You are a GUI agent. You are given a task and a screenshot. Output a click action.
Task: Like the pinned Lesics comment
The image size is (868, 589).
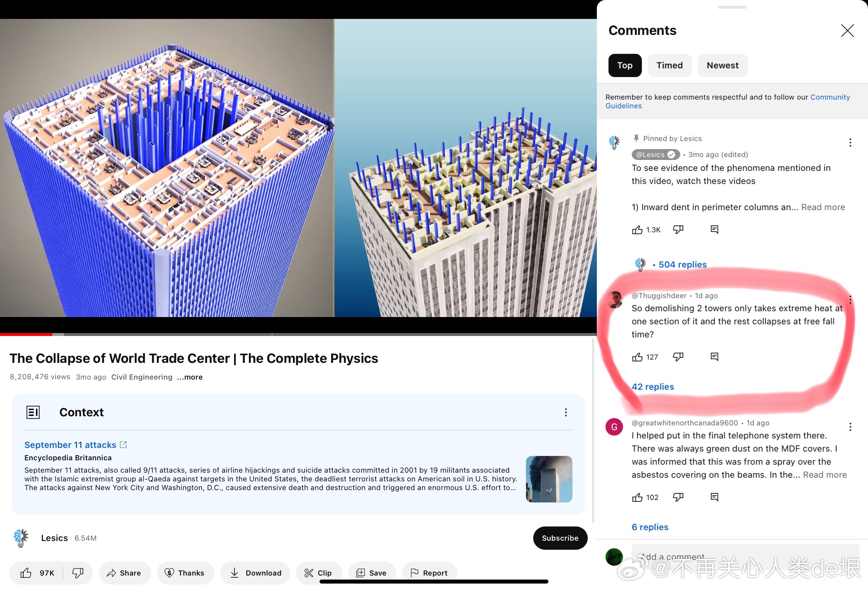click(x=637, y=230)
